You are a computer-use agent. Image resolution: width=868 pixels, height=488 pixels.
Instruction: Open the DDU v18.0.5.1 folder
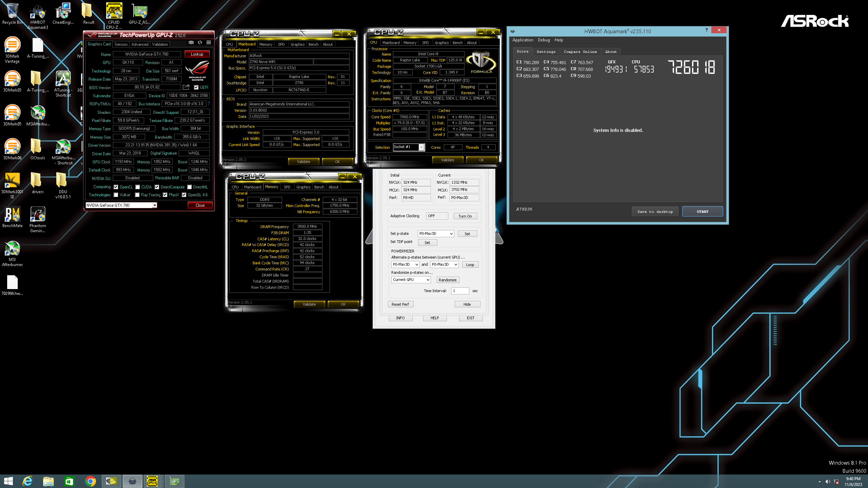pyautogui.click(x=63, y=185)
